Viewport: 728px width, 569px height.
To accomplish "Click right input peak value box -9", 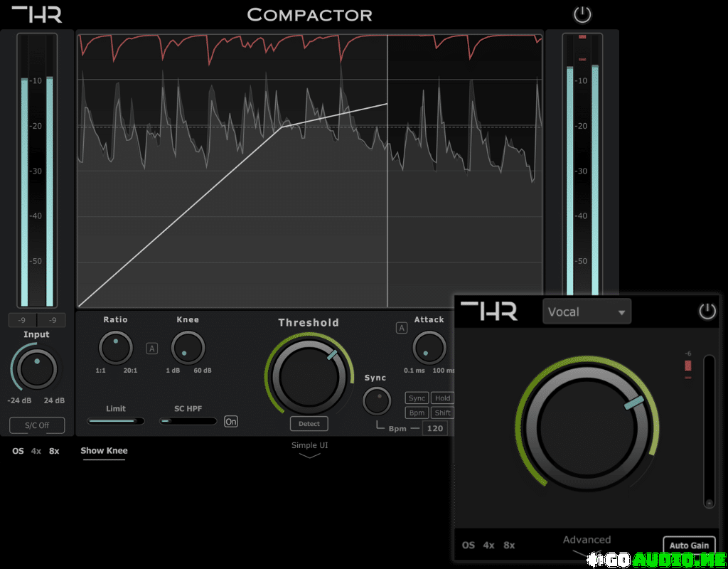I will pyautogui.click(x=52, y=320).
